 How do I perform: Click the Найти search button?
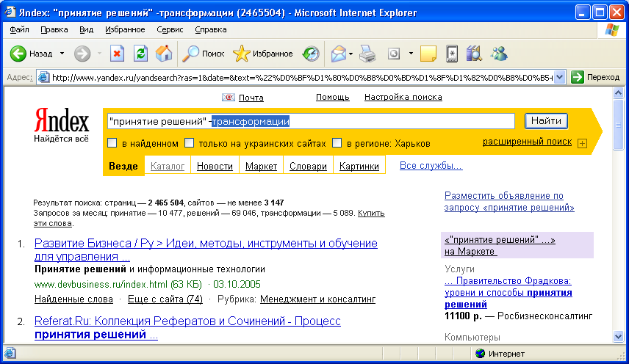(546, 121)
